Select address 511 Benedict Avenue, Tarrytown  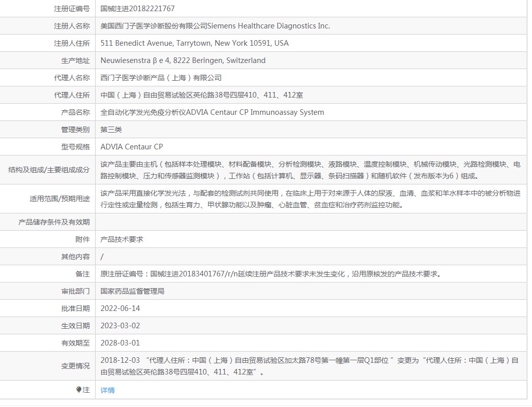click(x=194, y=43)
